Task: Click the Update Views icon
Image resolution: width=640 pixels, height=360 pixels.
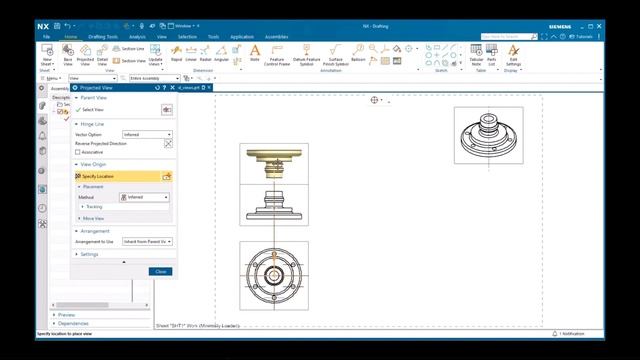Action: (156, 55)
